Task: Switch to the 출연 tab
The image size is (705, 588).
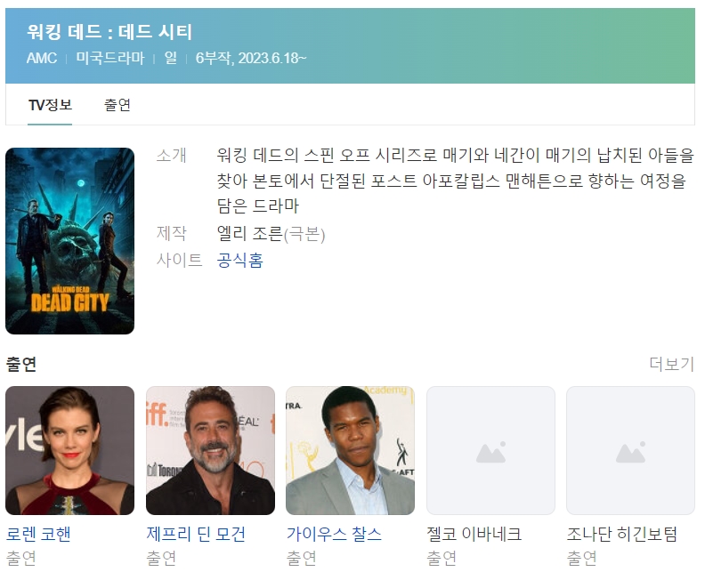Action: tap(117, 105)
